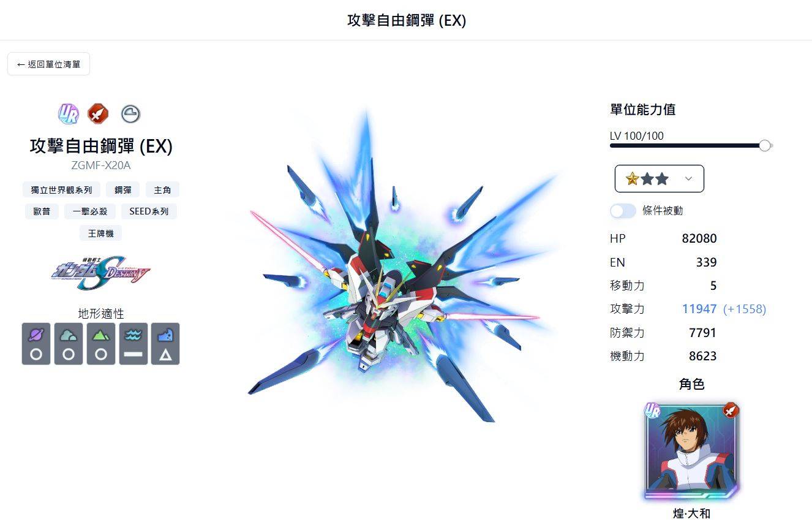Click the LV 100/100 level slider handle
Viewport: 812px width, 527px height.
pyautogui.click(x=764, y=145)
